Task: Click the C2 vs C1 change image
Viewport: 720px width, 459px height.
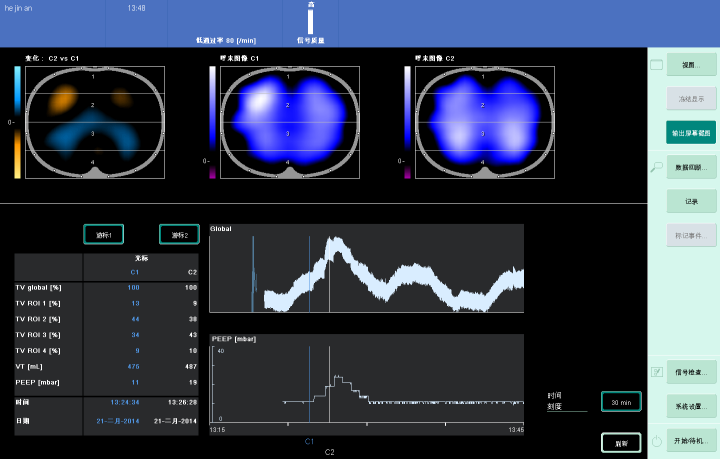Action: [x=95, y=122]
